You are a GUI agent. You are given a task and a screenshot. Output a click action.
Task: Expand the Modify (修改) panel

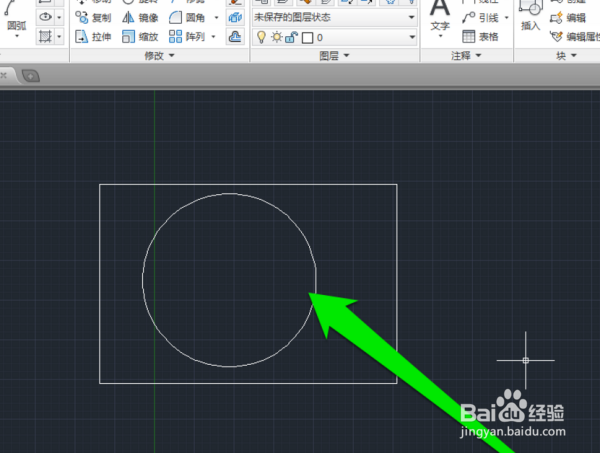159,55
